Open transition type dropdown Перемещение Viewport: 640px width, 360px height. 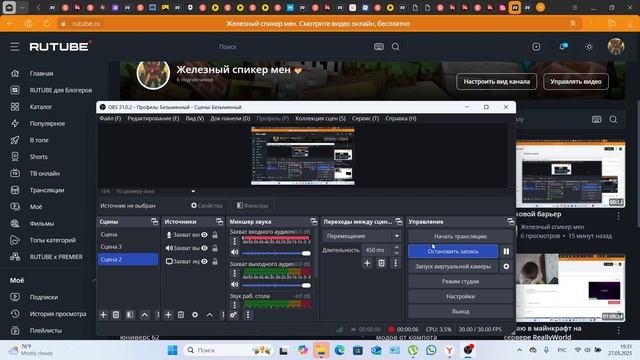pos(361,236)
